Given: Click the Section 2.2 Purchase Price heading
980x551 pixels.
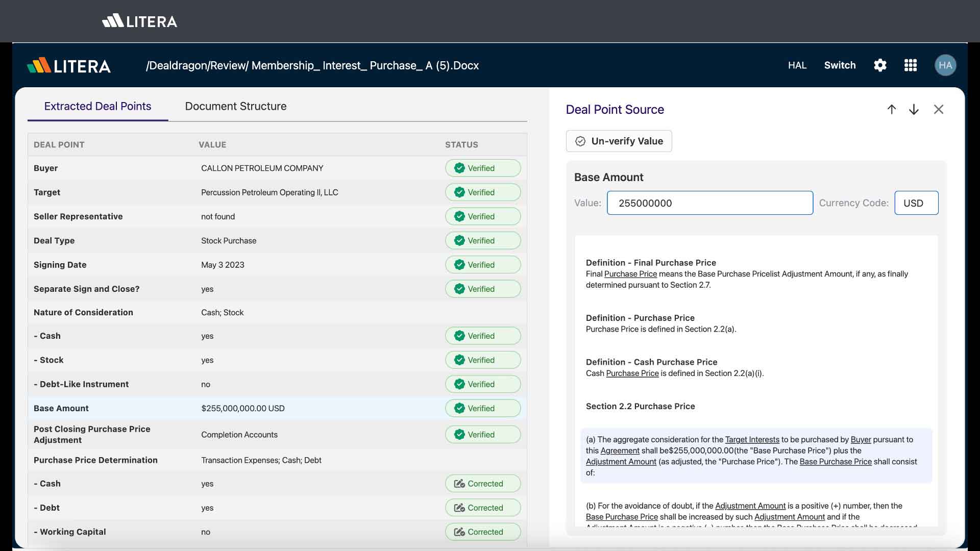Looking at the screenshot, I should click(640, 407).
